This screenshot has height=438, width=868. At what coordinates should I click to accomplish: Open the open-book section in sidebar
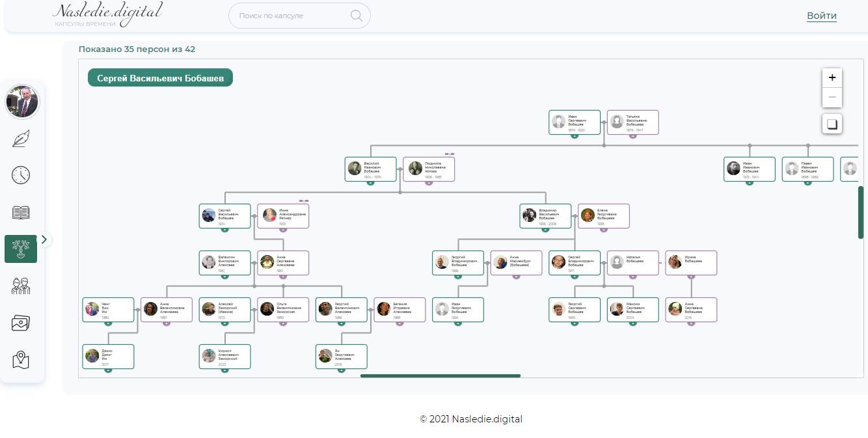21,212
